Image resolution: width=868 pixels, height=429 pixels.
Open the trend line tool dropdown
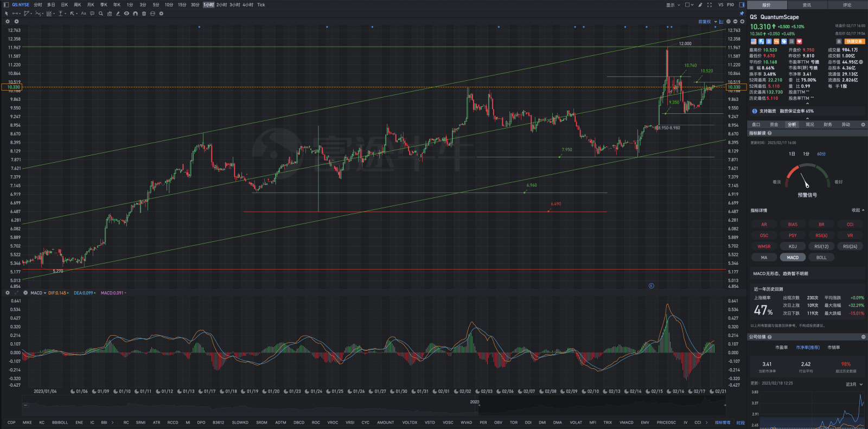click(x=17, y=14)
